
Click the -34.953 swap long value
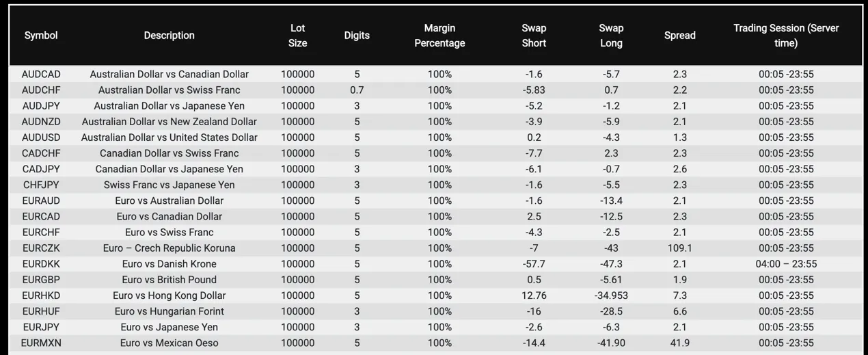tap(611, 295)
